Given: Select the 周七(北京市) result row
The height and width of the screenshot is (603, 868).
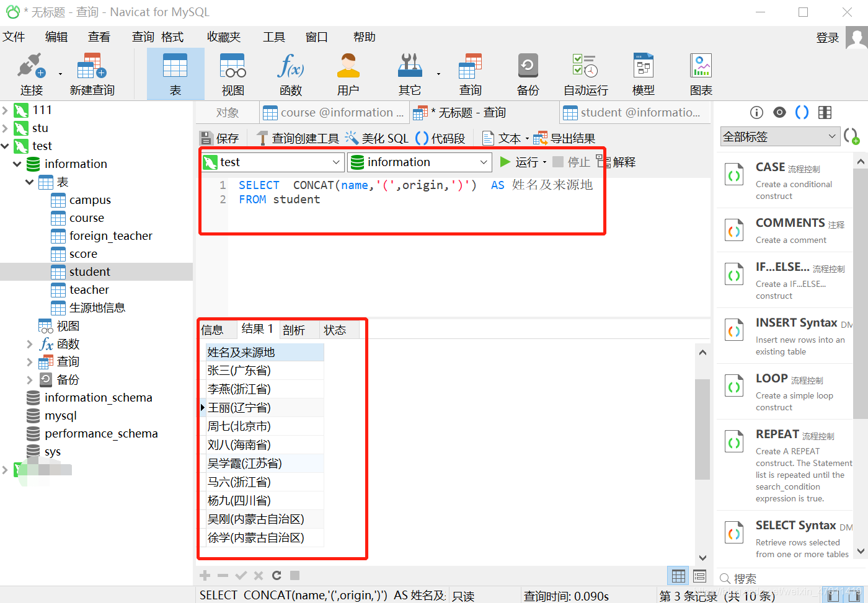Looking at the screenshot, I should [x=265, y=426].
